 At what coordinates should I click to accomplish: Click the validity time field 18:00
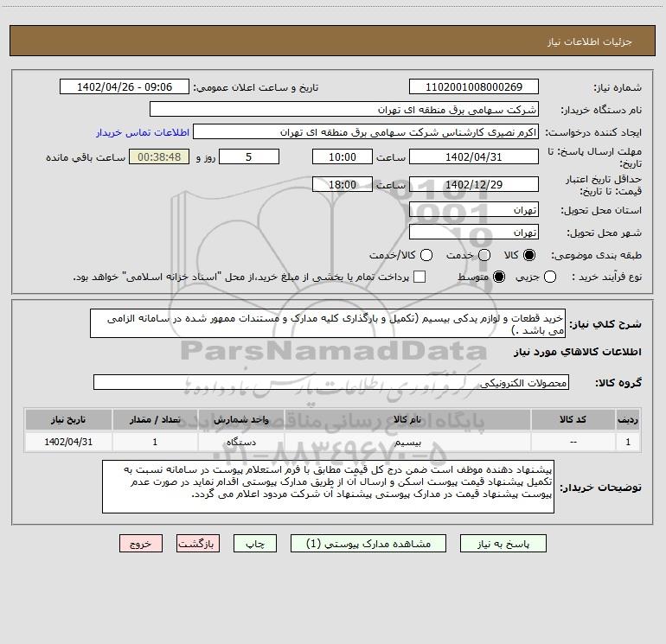pyautogui.click(x=343, y=185)
